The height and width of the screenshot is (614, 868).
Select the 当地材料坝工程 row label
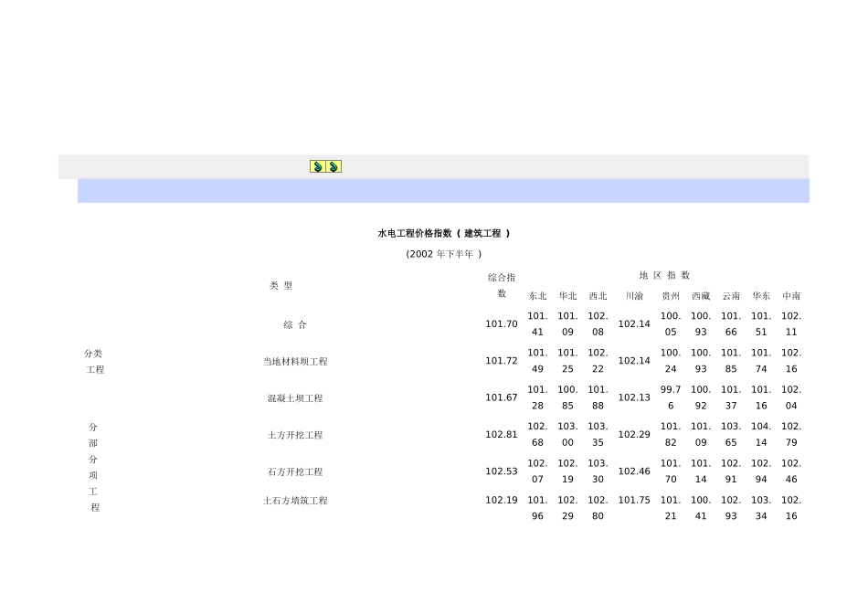[295, 362]
